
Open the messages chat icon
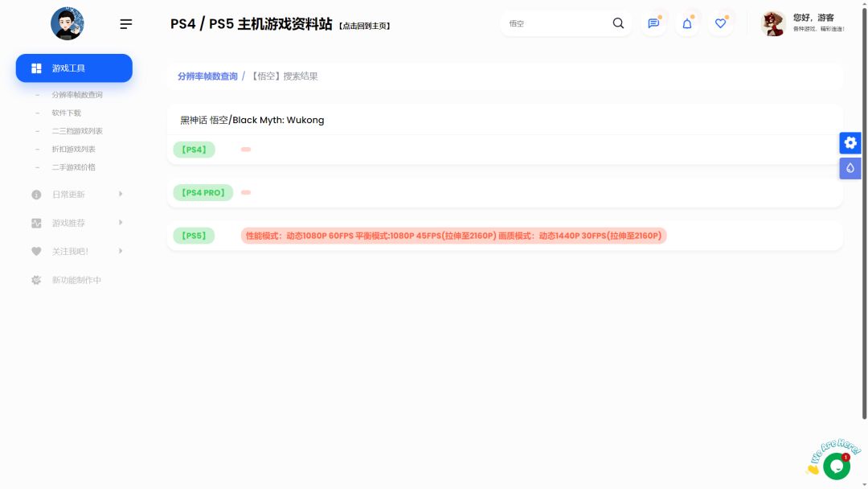coord(653,23)
